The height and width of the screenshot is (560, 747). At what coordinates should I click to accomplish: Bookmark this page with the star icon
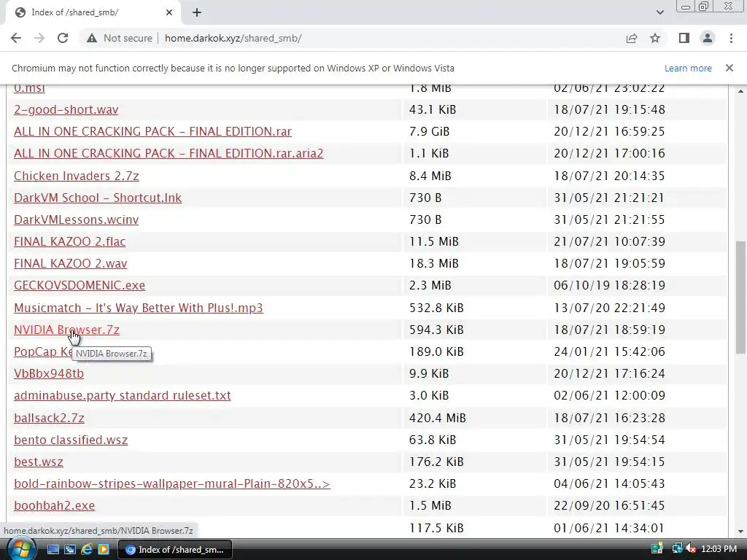[x=655, y=38]
